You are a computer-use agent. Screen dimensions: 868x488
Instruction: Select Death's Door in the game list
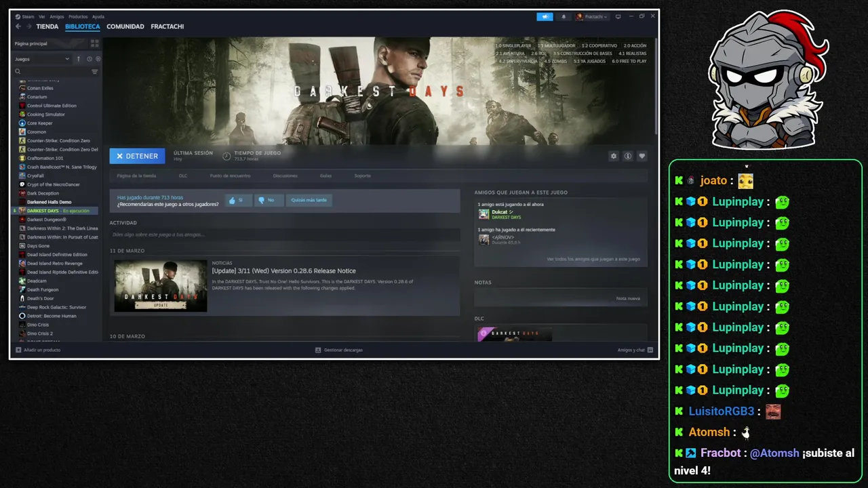coord(56,298)
